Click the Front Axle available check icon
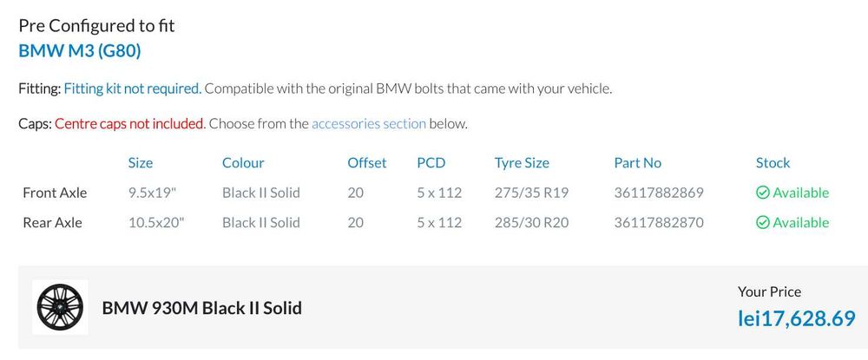Screen dimensions: 868x360 763,193
